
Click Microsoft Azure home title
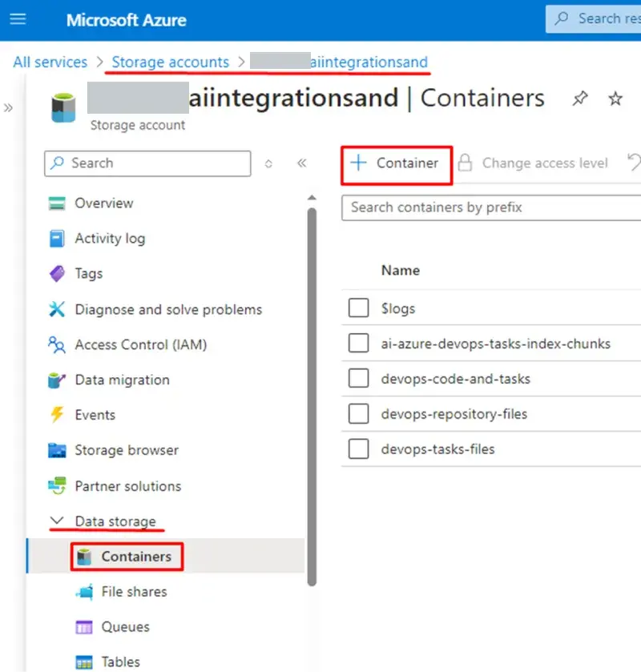(127, 20)
